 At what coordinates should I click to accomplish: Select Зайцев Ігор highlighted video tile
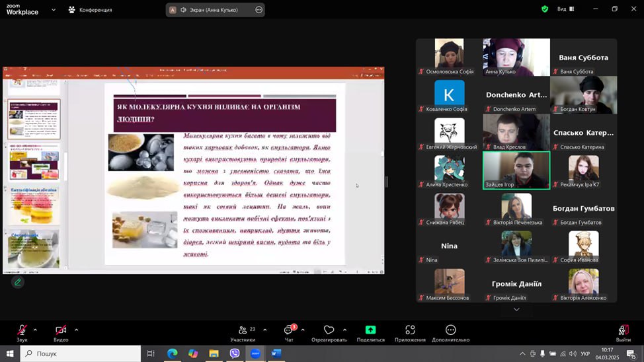coord(516,170)
